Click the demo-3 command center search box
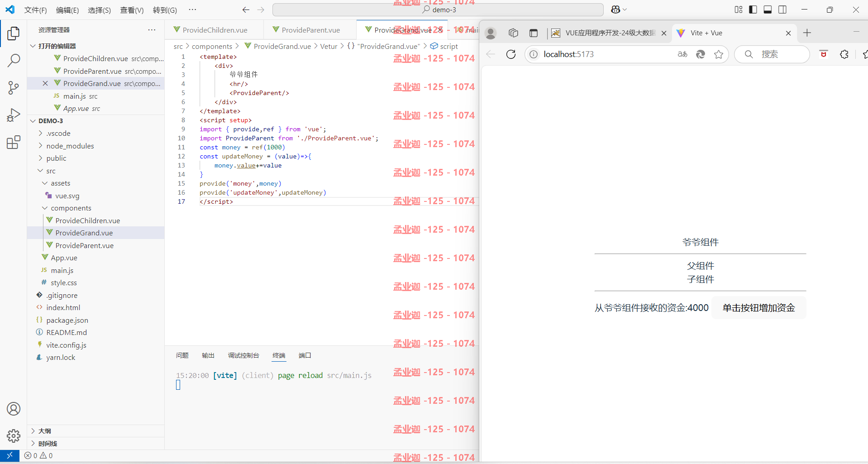The height and width of the screenshot is (464, 868). click(x=438, y=10)
